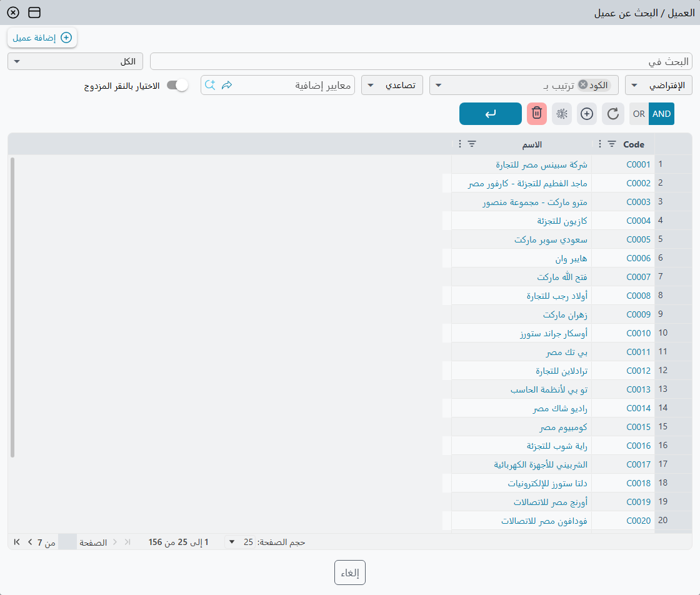Viewport: 700px width, 595px height.
Task: Click البحث في search input field
Action: click(x=421, y=61)
